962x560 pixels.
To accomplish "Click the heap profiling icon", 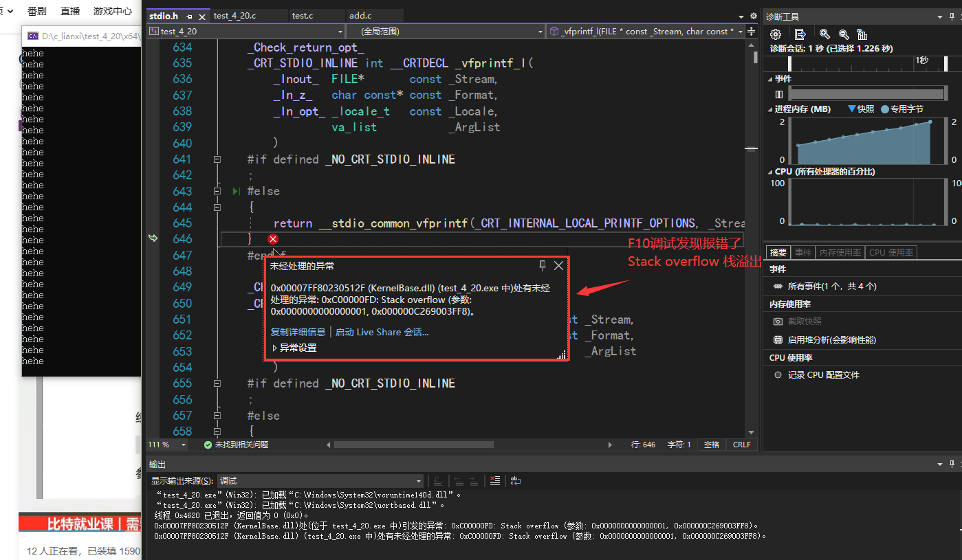I will pyautogui.click(x=778, y=340).
